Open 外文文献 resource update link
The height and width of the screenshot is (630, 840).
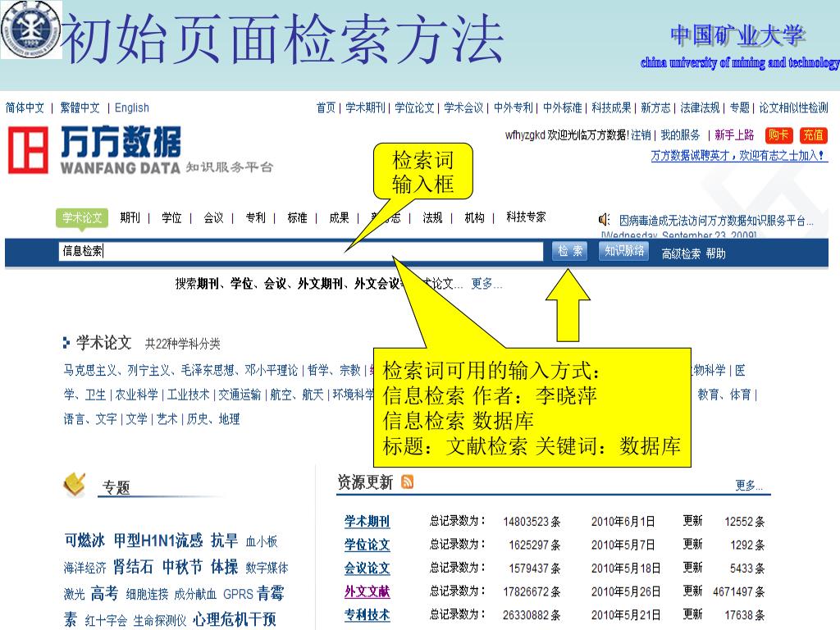tap(367, 591)
